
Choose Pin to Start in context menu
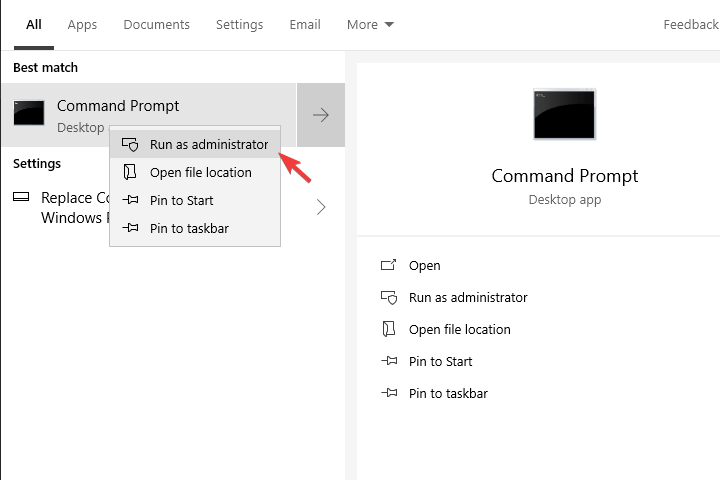pos(195,200)
